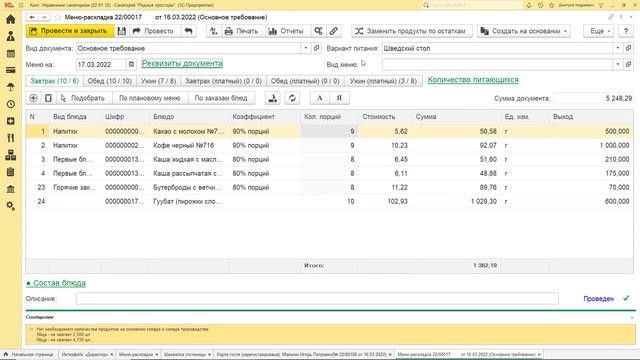
Task: Click Заменить продукты по остаткам
Action: tap(411, 31)
